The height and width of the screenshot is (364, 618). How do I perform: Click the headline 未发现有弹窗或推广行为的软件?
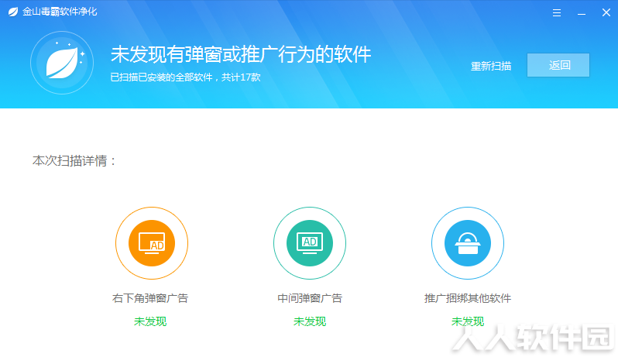pos(241,54)
